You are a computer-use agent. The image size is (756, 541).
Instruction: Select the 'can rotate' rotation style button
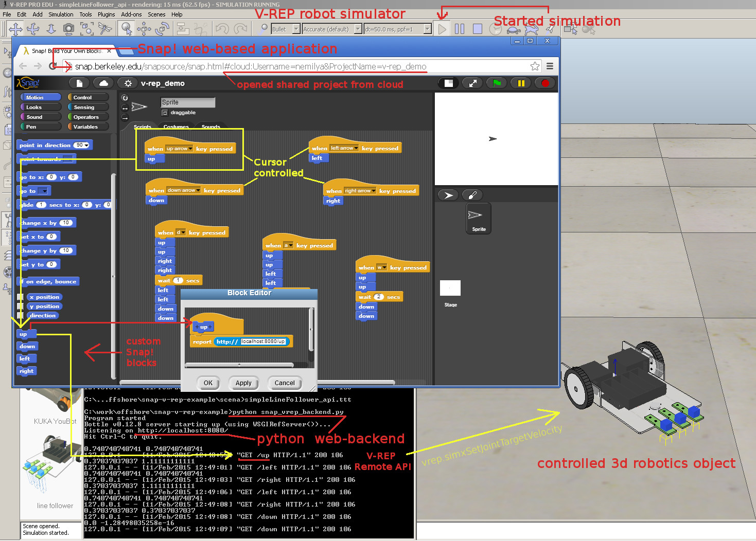click(125, 98)
